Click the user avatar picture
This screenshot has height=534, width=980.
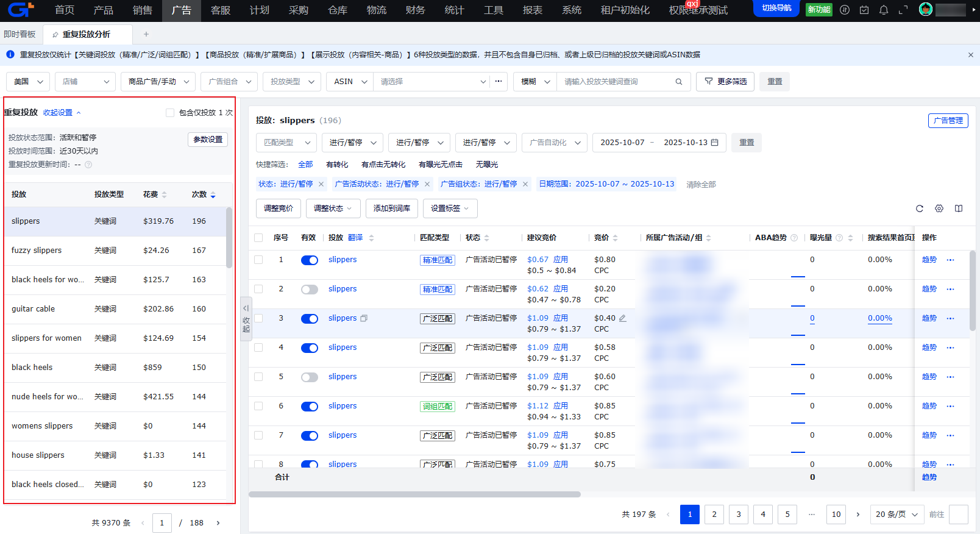(x=926, y=10)
